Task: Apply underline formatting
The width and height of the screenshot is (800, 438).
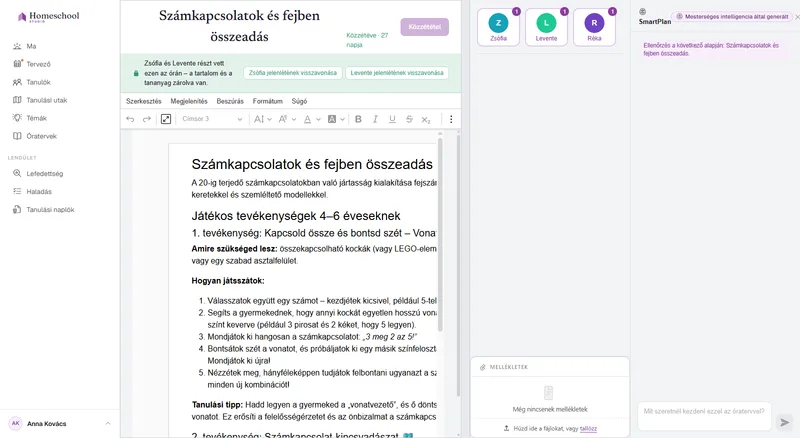Action: click(x=392, y=119)
